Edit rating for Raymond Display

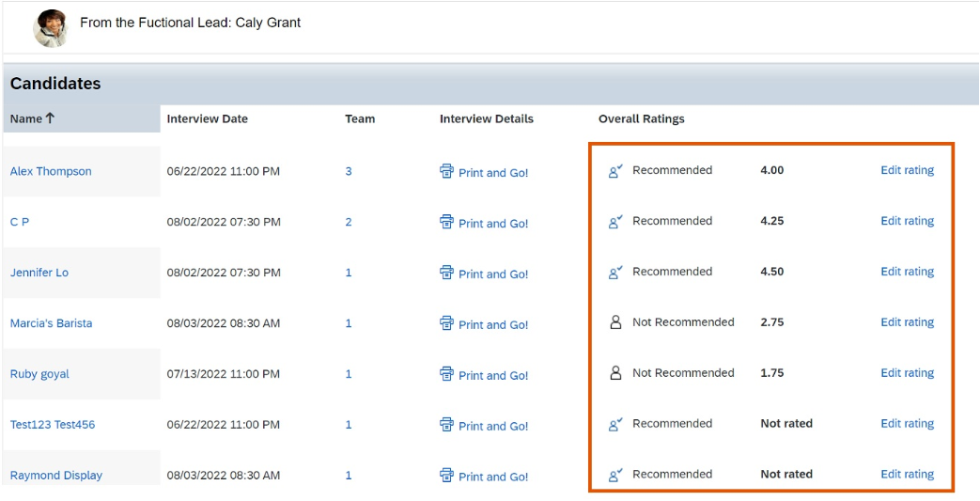(x=907, y=474)
